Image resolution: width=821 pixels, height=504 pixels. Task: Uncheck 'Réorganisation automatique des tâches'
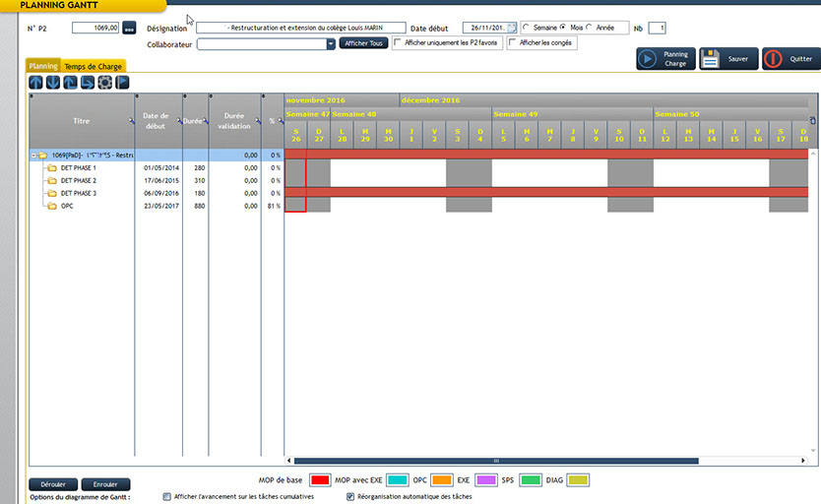[x=351, y=497]
